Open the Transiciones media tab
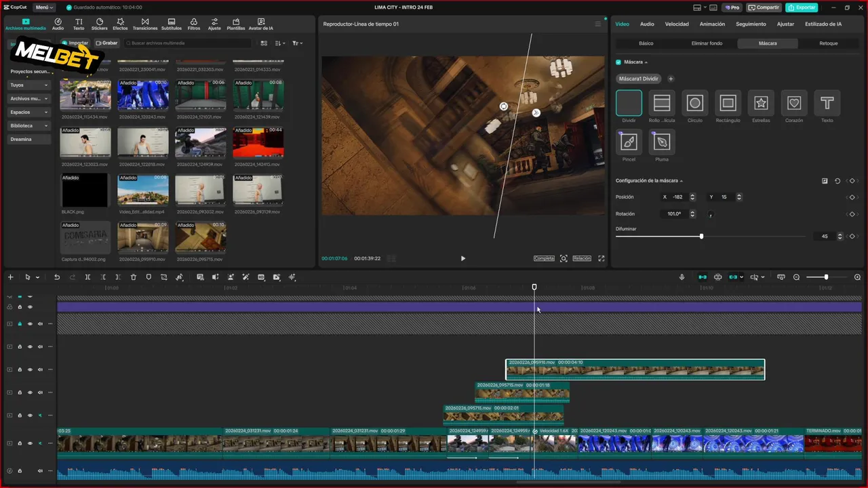The image size is (868, 488). pyautogui.click(x=145, y=24)
